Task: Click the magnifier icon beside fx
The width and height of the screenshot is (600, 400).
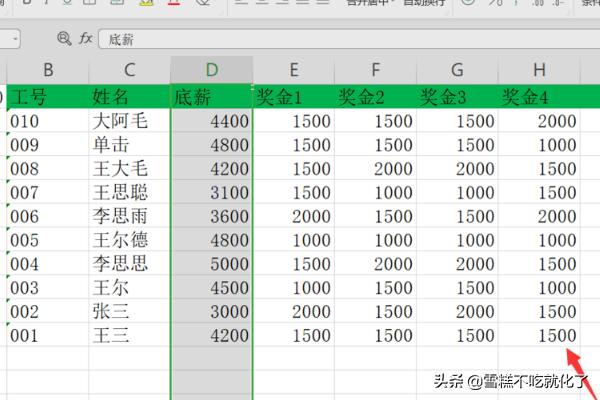Action: [64, 39]
